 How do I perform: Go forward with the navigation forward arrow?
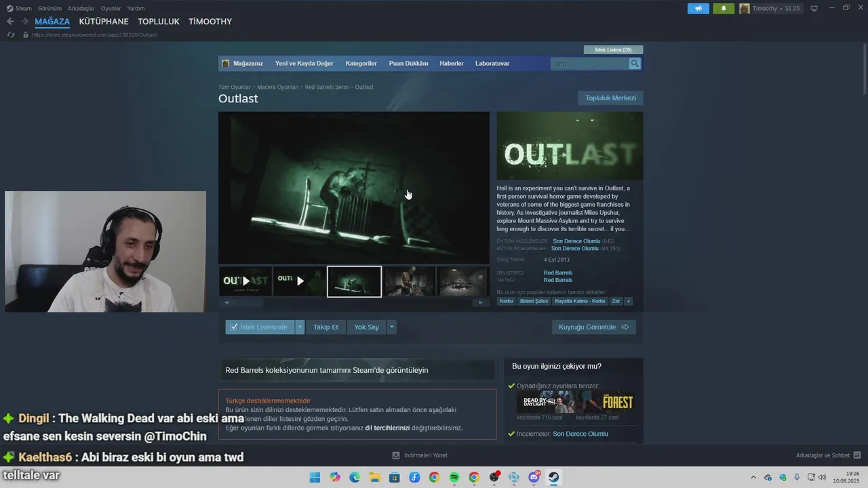coord(24,22)
